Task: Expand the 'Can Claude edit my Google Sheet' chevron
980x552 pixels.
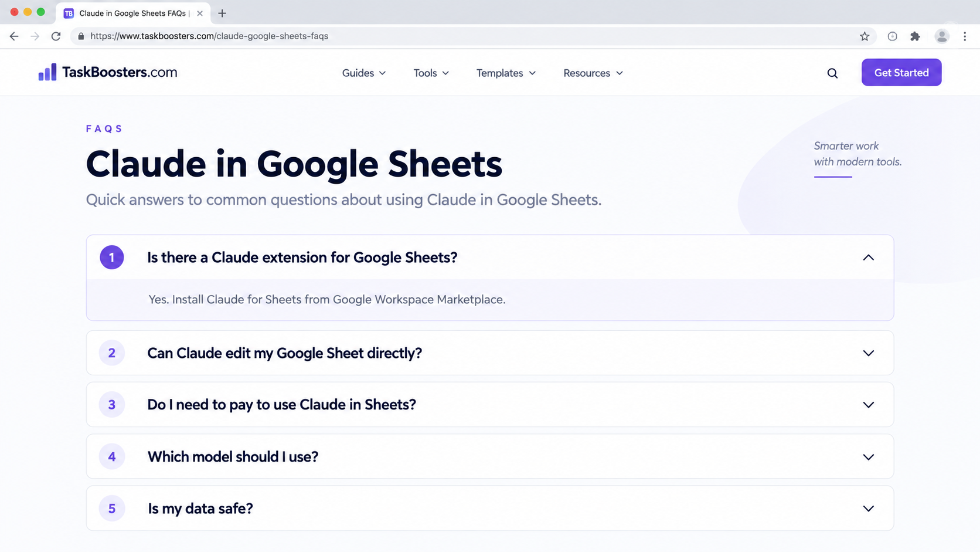Action: tap(869, 353)
